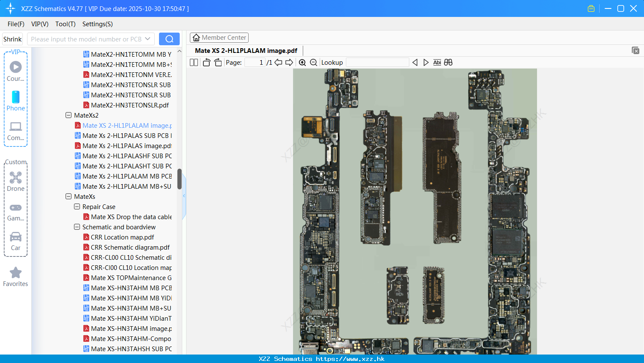Click the yellow VIP bag icon

pyautogui.click(x=591, y=8)
